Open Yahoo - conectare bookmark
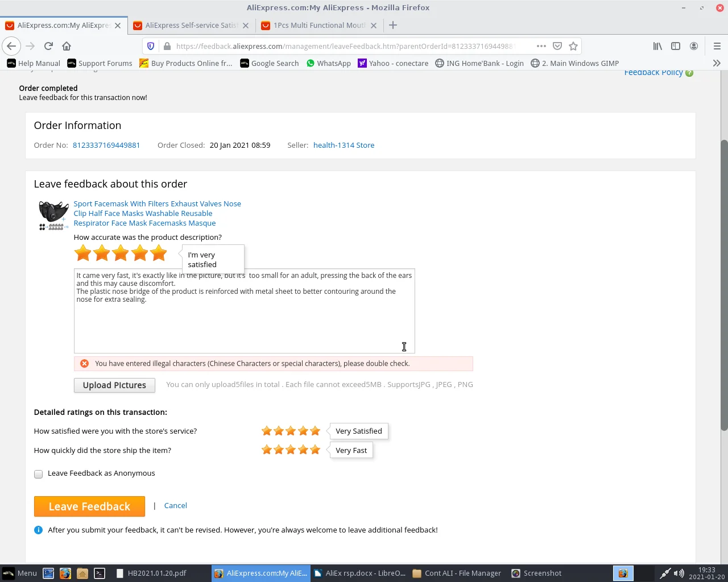 click(x=393, y=63)
